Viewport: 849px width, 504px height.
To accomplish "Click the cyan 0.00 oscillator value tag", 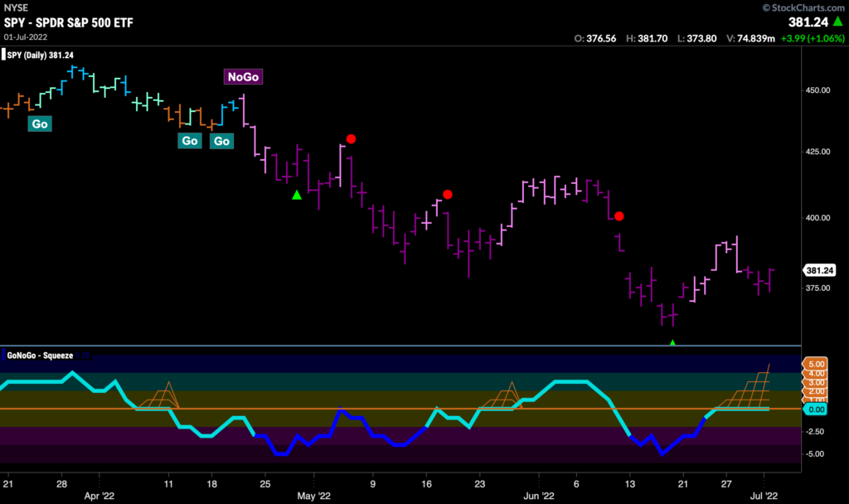I will pos(816,409).
